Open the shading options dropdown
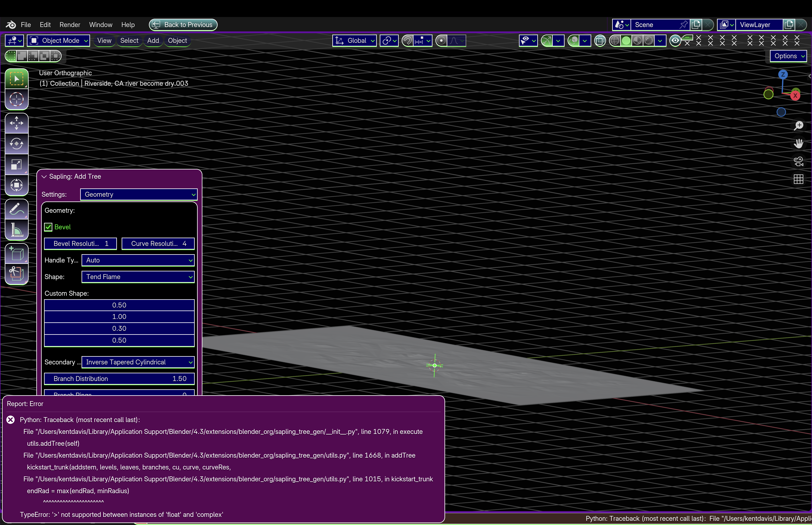 pyautogui.click(x=660, y=40)
